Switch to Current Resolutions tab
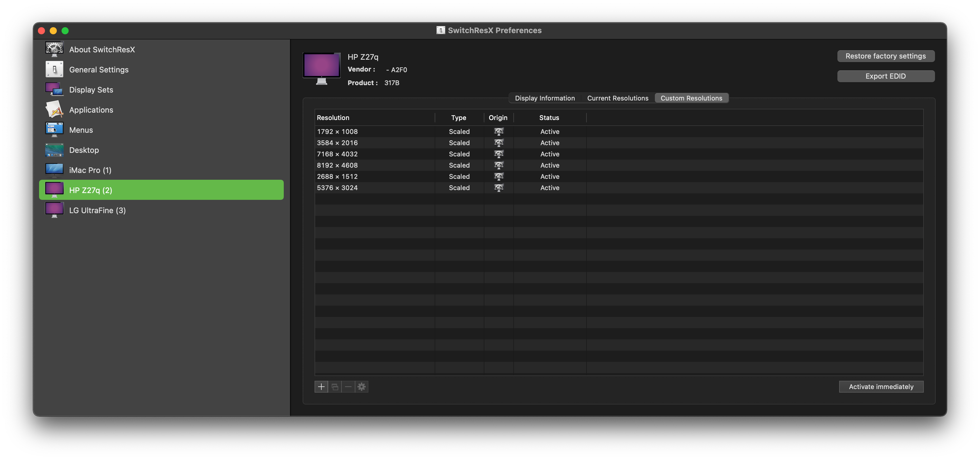 point(618,98)
